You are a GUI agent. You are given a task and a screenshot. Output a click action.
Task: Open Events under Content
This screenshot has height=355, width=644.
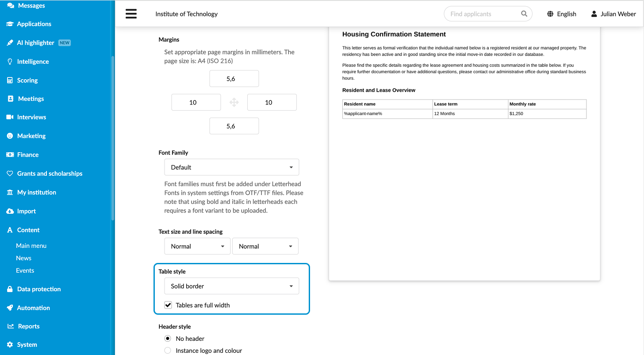25,270
